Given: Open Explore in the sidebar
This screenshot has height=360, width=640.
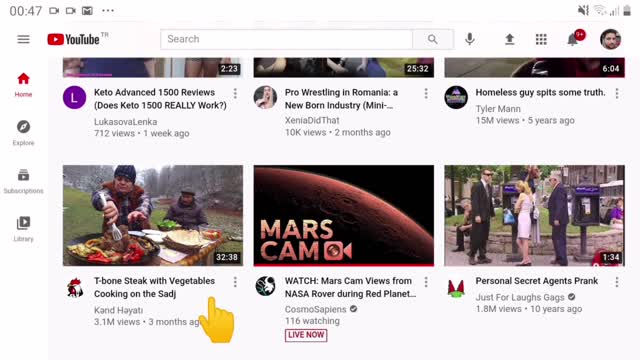Looking at the screenshot, I should click(23, 133).
